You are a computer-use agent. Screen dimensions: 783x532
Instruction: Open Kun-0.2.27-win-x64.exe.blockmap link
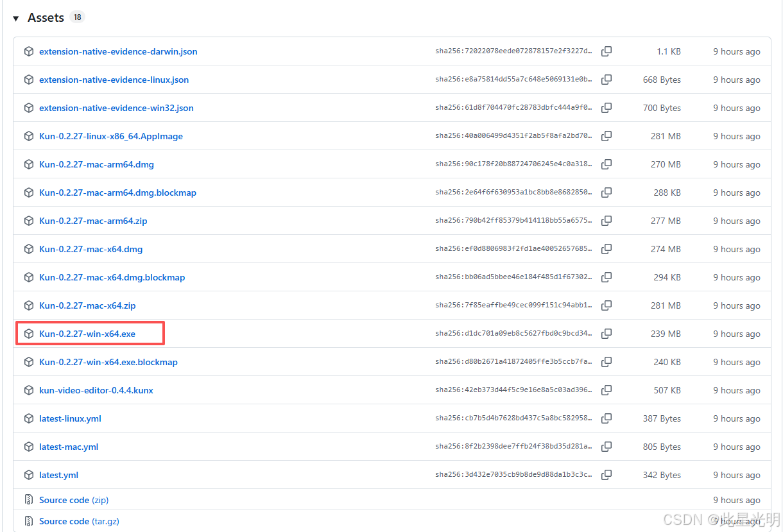click(x=108, y=362)
